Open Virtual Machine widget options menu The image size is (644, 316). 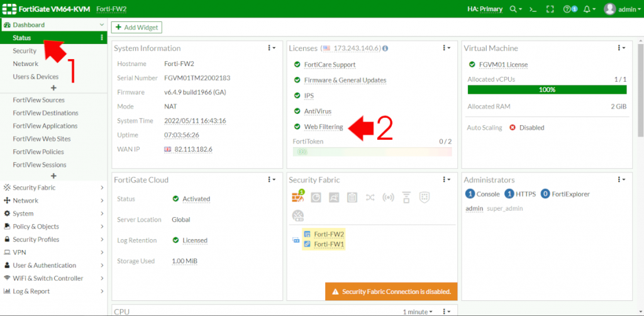point(621,48)
